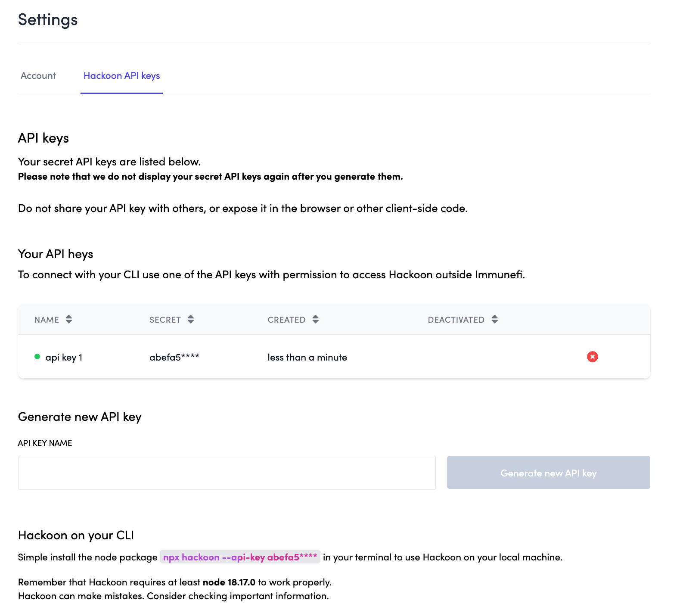The image size is (683, 616).
Task: Click the npx hackoon command snippet
Action: 240,557
